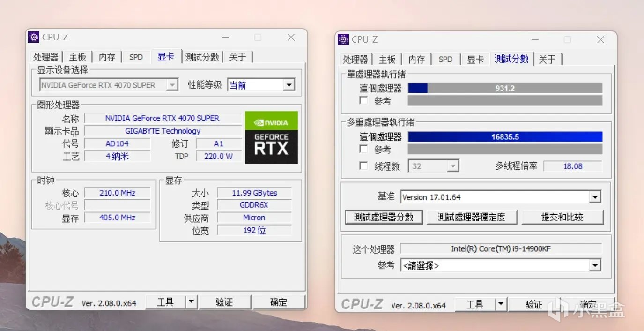Screen dimensions: 644x331
Task: Switch to 处理器 tab in right window
Action: coord(355,59)
